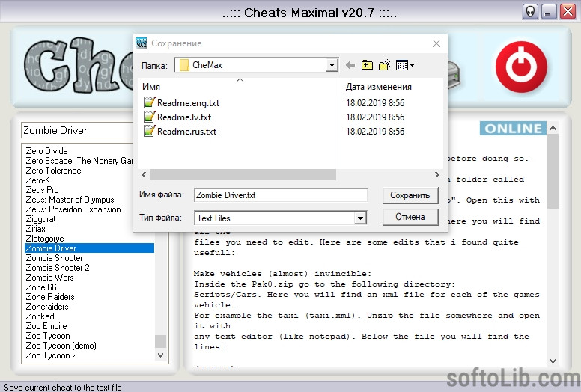Select Zeus: Master of Olympus

[x=70, y=200]
